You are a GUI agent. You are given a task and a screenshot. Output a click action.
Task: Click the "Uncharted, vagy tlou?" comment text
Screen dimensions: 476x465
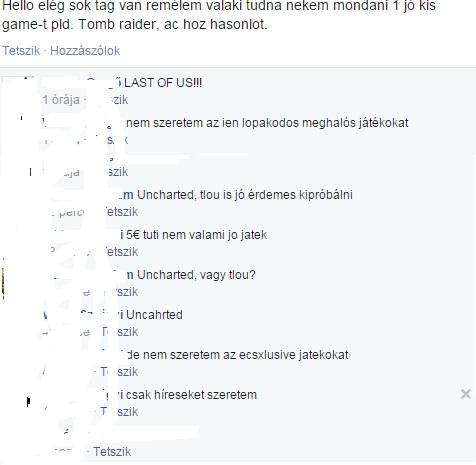point(196,275)
